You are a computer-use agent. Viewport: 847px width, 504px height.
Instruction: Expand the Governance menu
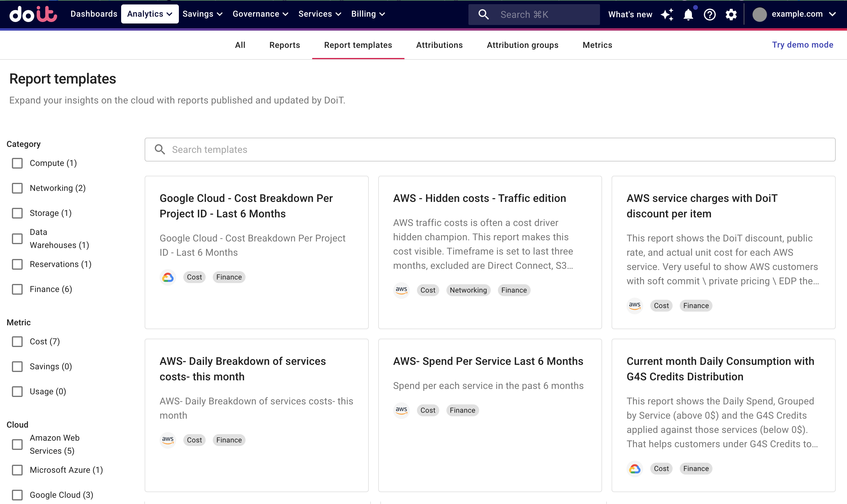(x=260, y=14)
